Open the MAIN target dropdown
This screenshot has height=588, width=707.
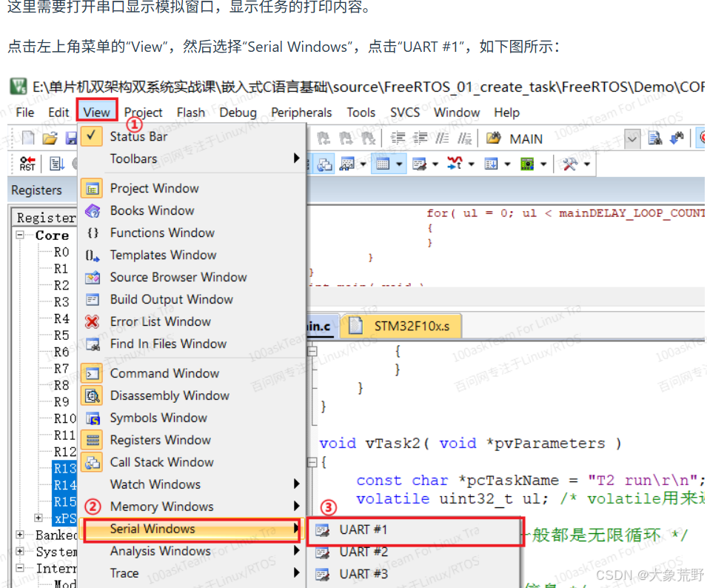[x=633, y=138]
